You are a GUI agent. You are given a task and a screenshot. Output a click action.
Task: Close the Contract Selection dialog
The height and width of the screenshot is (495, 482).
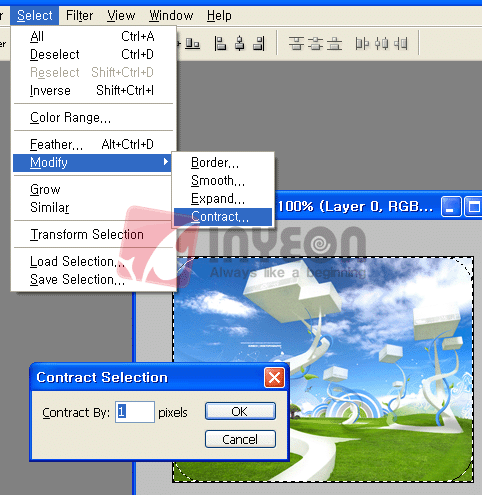tap(274, 378)
